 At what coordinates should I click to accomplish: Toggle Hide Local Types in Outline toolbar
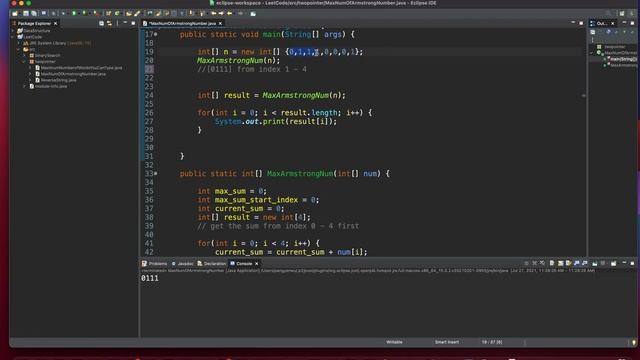click(x=632, y=32)
